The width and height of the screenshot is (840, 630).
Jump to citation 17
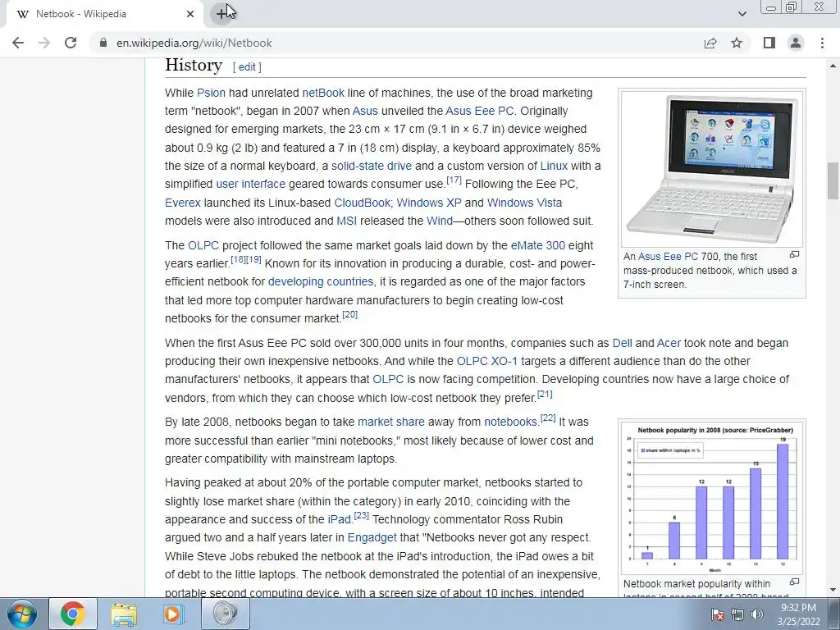point(454,180)
